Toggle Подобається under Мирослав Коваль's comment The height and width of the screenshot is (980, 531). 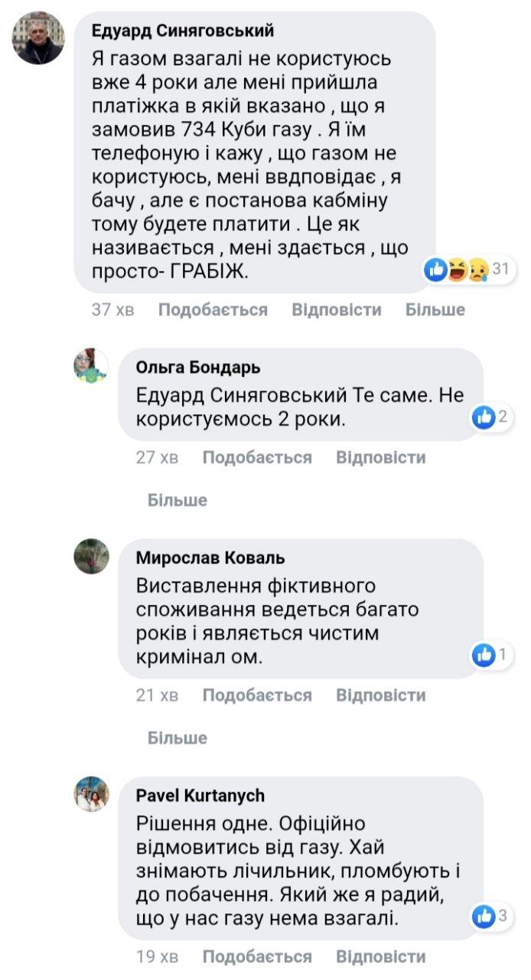coord(257,695)
